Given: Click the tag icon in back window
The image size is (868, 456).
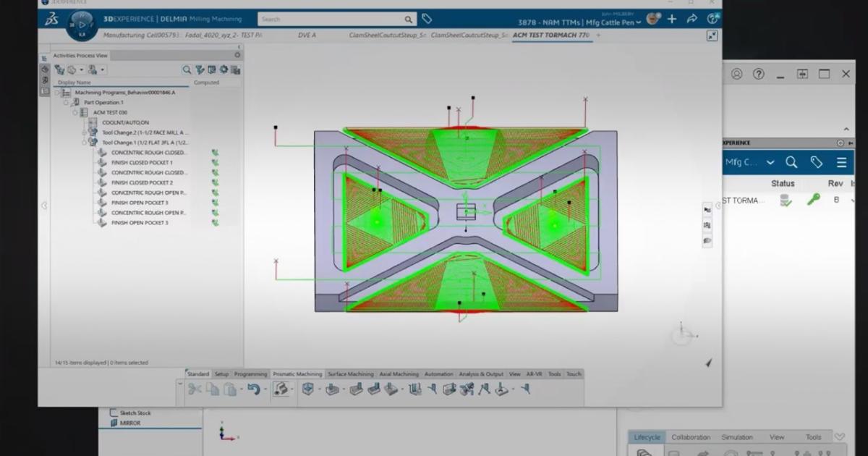Looking at the screenshot, I should [x=817, y=162].
